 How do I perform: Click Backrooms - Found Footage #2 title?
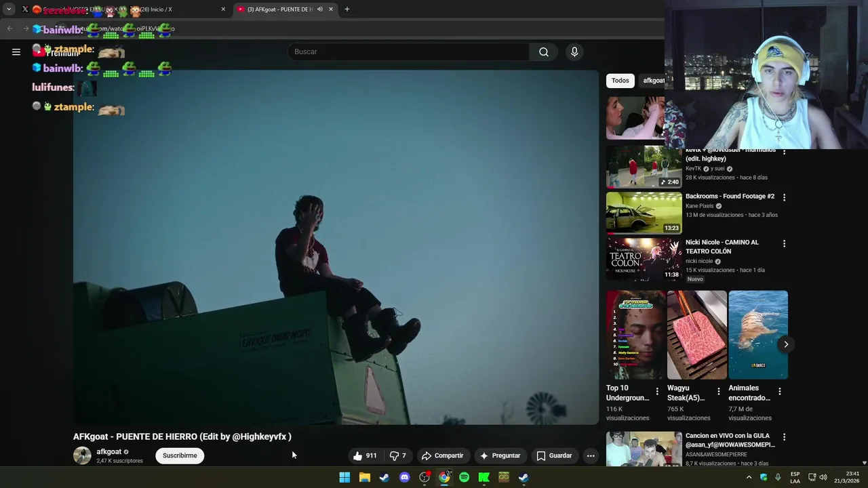730,197
